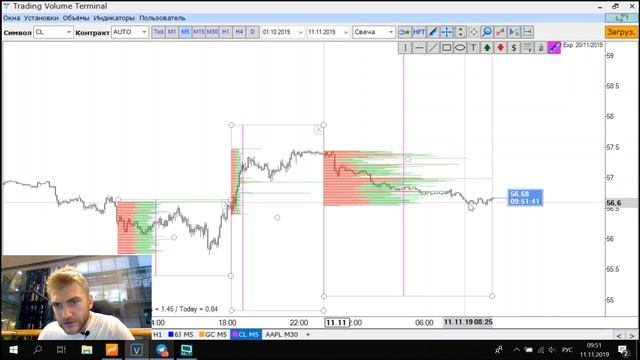Viewport: 640px width, 360px height.
Task: Select the horizontal line drawing tool
Action: pyautogui.click(x=419, y=48)
